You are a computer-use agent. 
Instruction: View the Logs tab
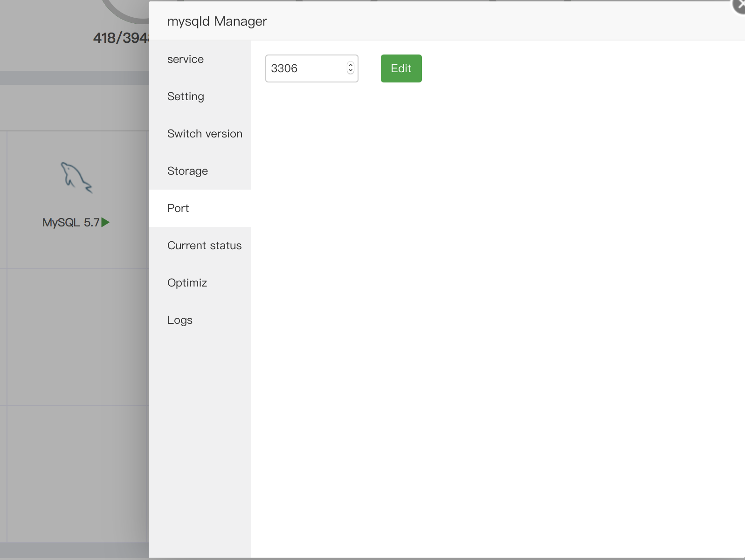click(200, 320)
